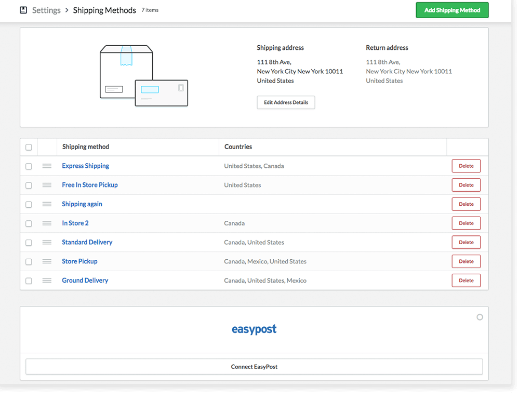Open the Standard Delivery method
The height and width of the screenshot is (399, 532).
coord(87,242)
